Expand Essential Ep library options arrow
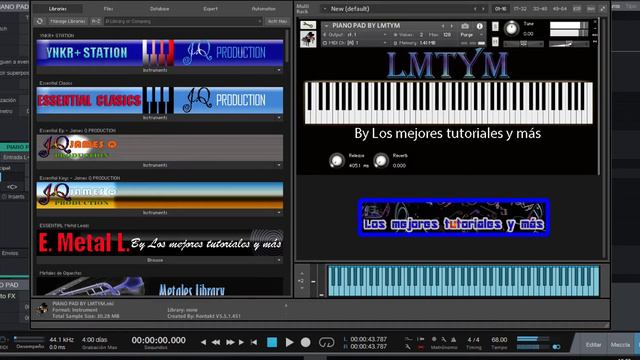This screenshot has height=360, width=640. pyautogui.click(x=279, y=165)
